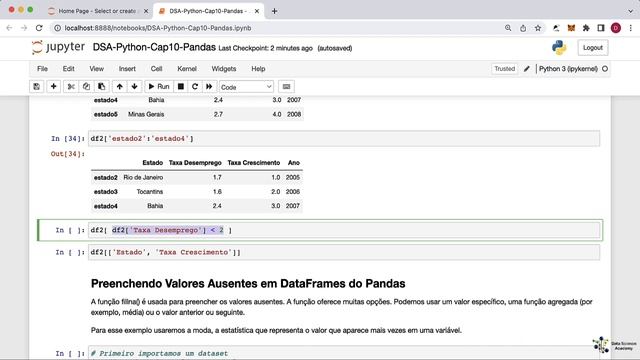Click cell with Taxa Desemprego < 2 filter
This screenshot has width=640, height=360.
344,230
